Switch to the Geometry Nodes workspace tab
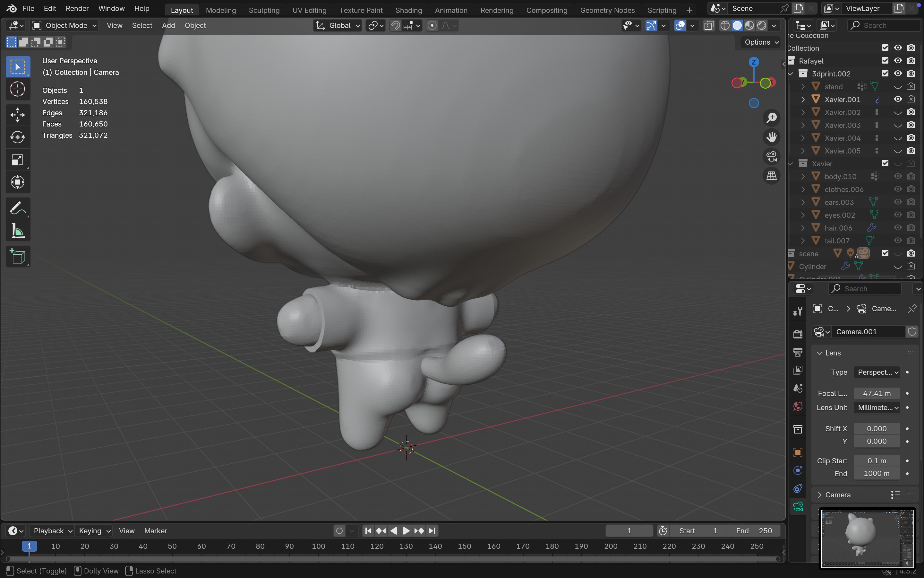The height and width of the screenshot is (578, 924). [607, 10]
